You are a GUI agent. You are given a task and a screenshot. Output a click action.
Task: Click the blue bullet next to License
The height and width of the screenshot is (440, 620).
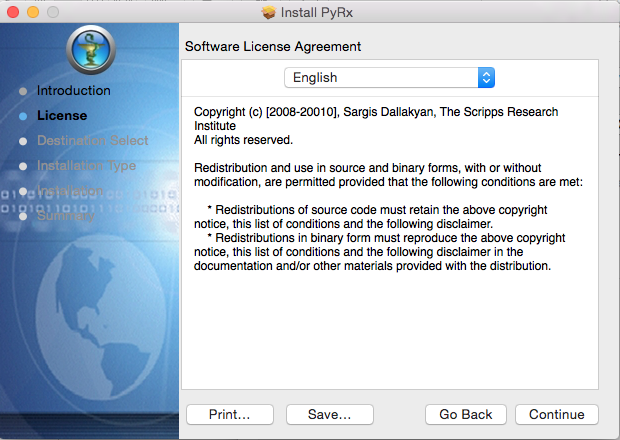click(23, 116)
